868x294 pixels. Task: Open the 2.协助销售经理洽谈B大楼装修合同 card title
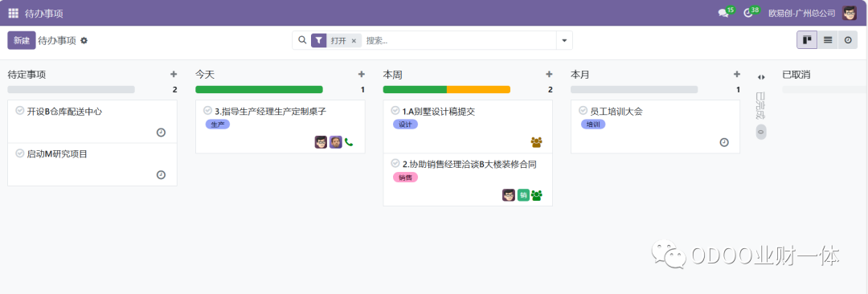(x=469, y=164)
